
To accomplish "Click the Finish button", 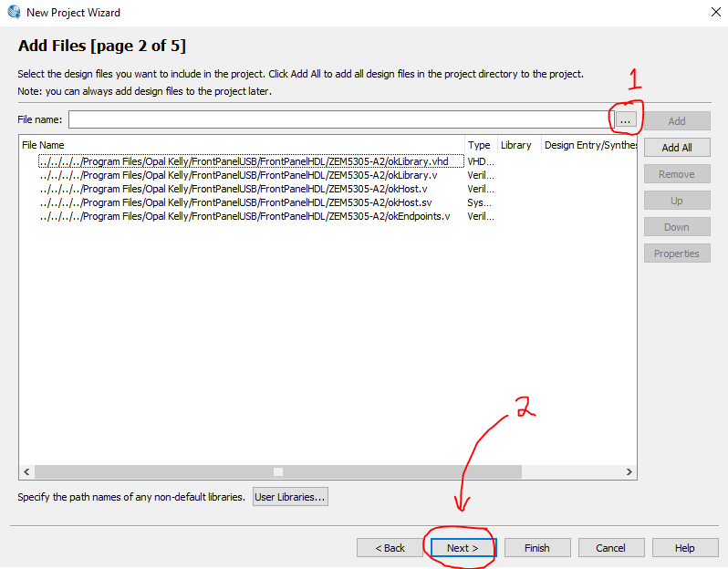I will 537,548.
